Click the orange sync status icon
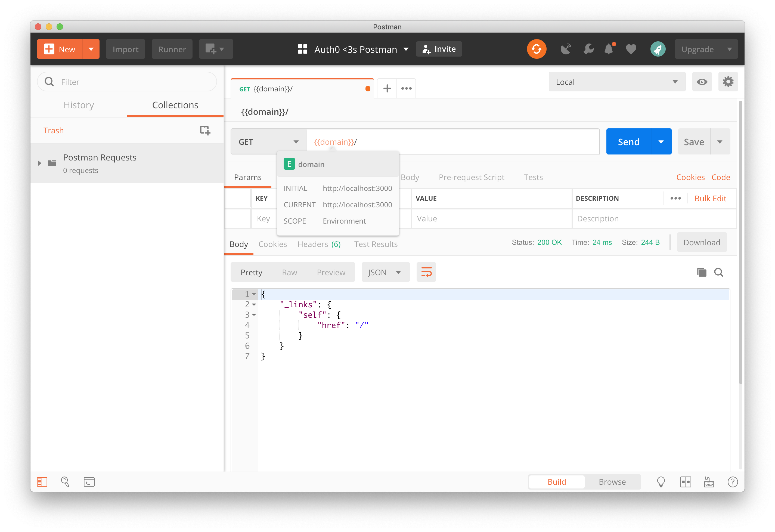The height and width of the screenshot is (532, 775). 536,49
